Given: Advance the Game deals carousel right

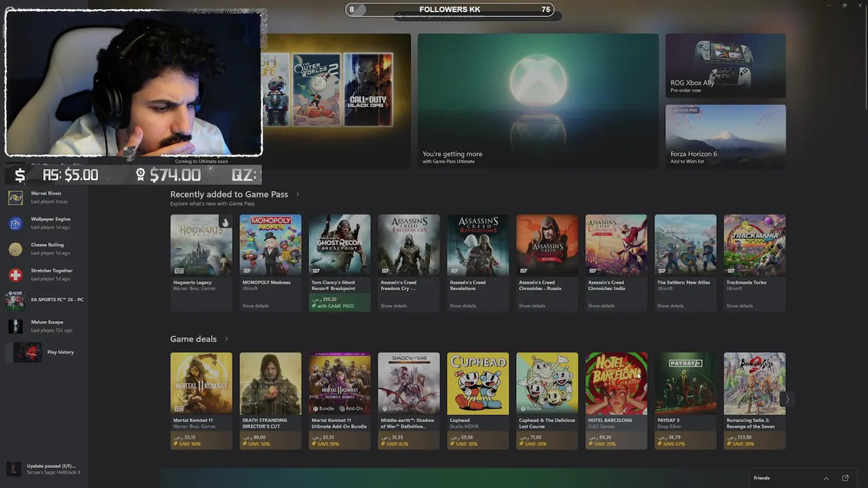Looking at the screenshot, I should (787, 400).
